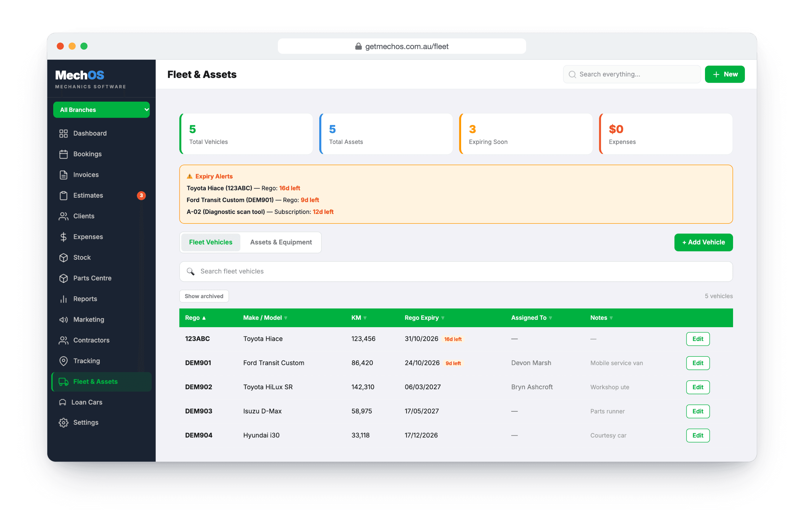Viewport: 804px width, 532px height.
Task: Focus the Search fleet vehicles field
Action: click(x=456, y=271)
